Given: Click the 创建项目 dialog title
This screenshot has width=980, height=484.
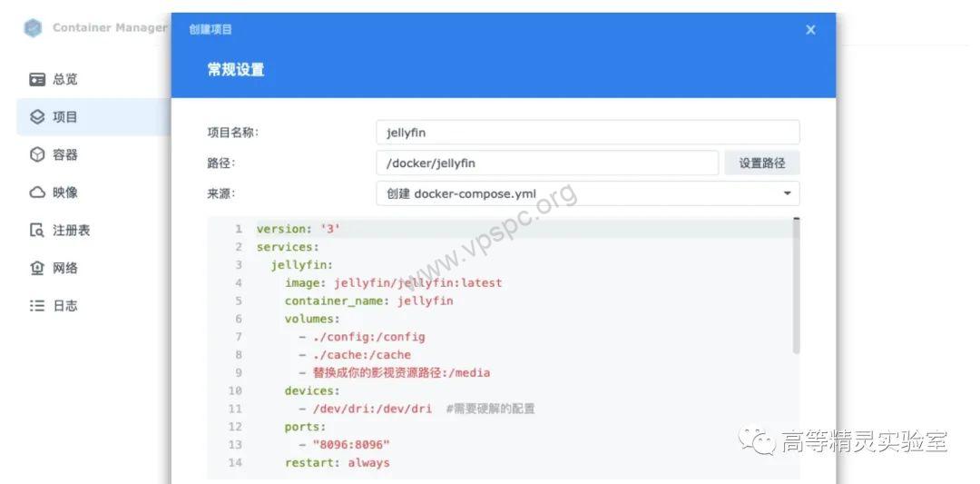Looking at the screenshot, I should (211, 29).
